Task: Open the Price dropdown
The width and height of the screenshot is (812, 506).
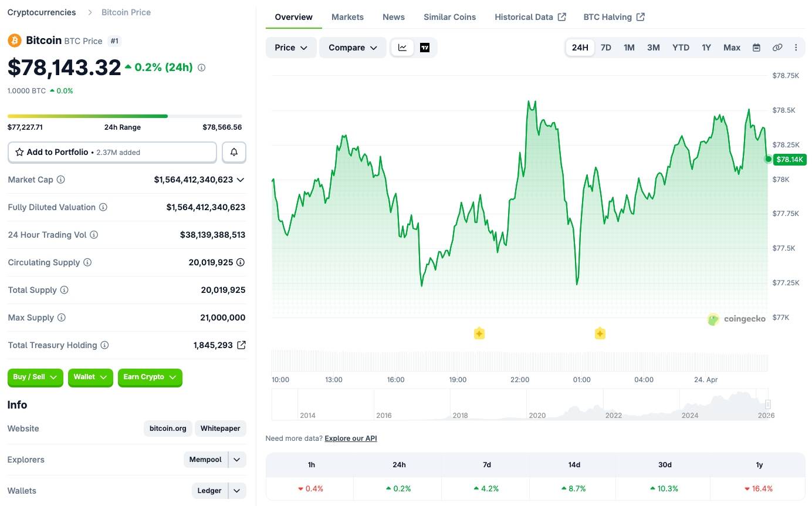Action: (x=291, y=48)
